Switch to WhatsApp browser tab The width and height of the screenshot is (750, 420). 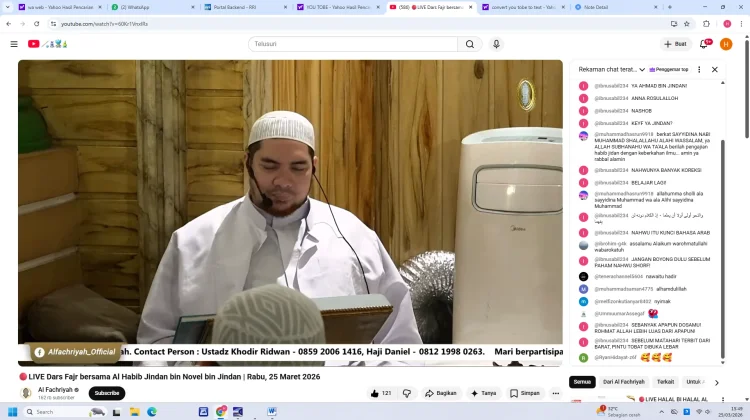[x=152, y=7]
